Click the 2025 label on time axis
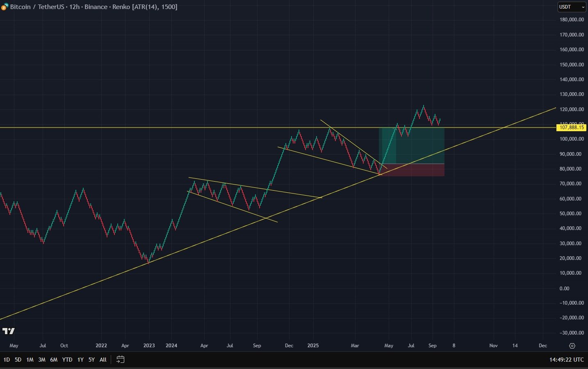This screenshot has width=588, height=369. [x=313, y=346]
